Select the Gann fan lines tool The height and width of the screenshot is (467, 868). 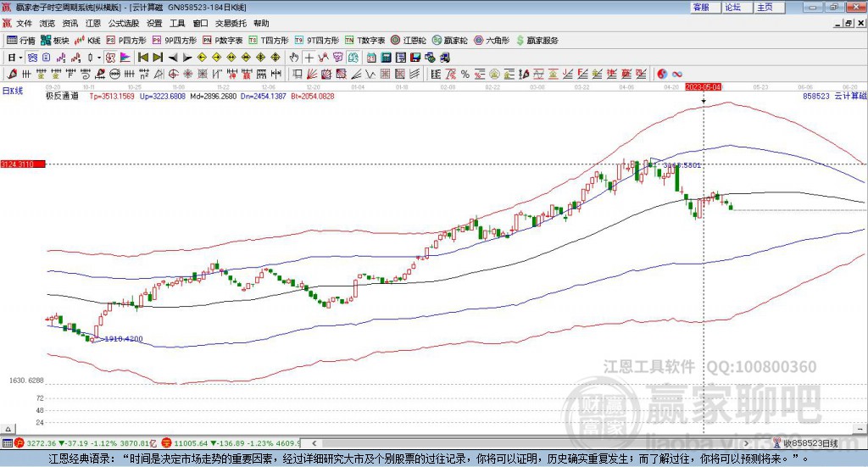312,74
